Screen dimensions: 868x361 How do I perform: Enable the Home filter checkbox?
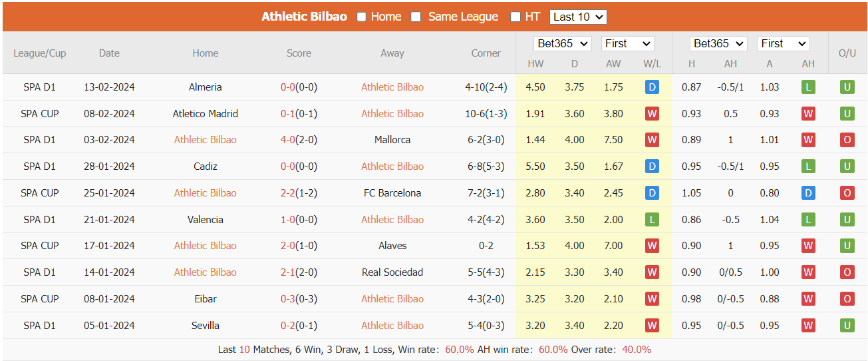pos(362,17)
